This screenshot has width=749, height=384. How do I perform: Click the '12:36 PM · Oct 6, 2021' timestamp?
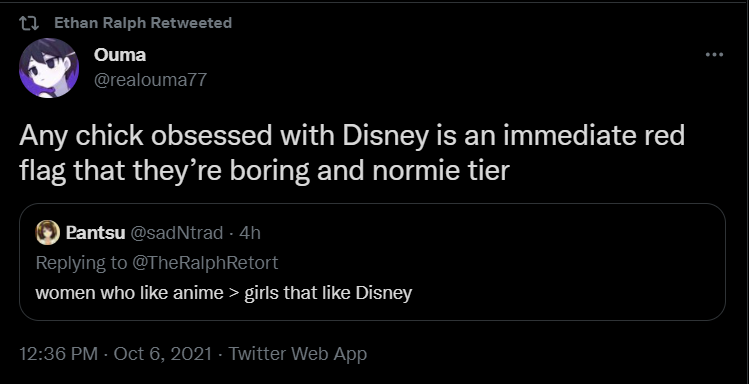[115, 354]
